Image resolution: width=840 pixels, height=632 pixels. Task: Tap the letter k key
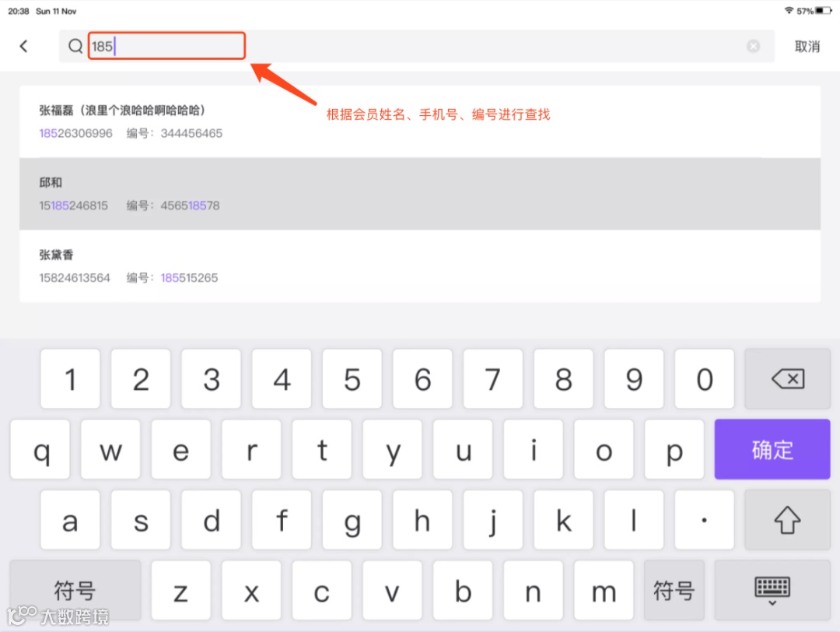pyautogui.click(x=564, y=519)
